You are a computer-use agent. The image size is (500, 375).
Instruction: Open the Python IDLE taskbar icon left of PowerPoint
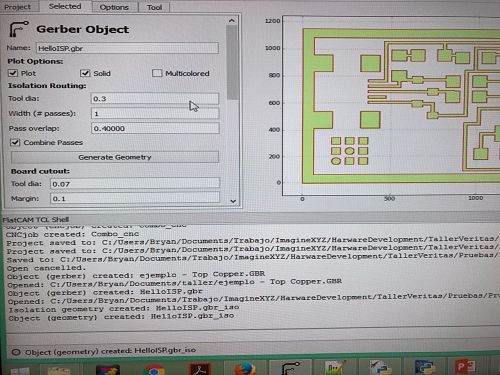pos(425,367)
